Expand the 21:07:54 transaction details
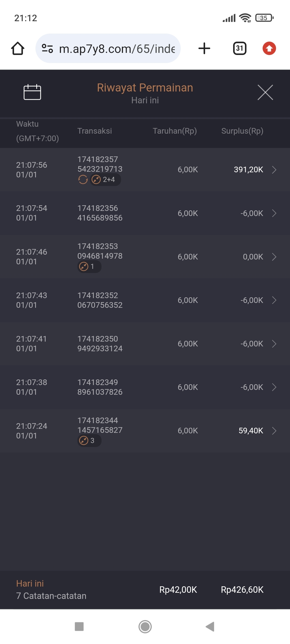The height and width of the screenshot is (644, 290). pos(274,213)
